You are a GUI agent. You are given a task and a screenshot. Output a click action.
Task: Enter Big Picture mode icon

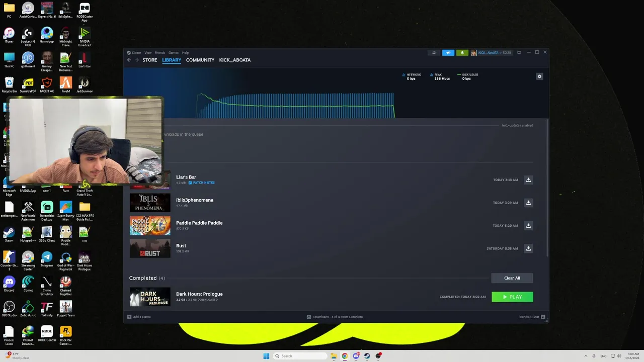pos(519,52)
